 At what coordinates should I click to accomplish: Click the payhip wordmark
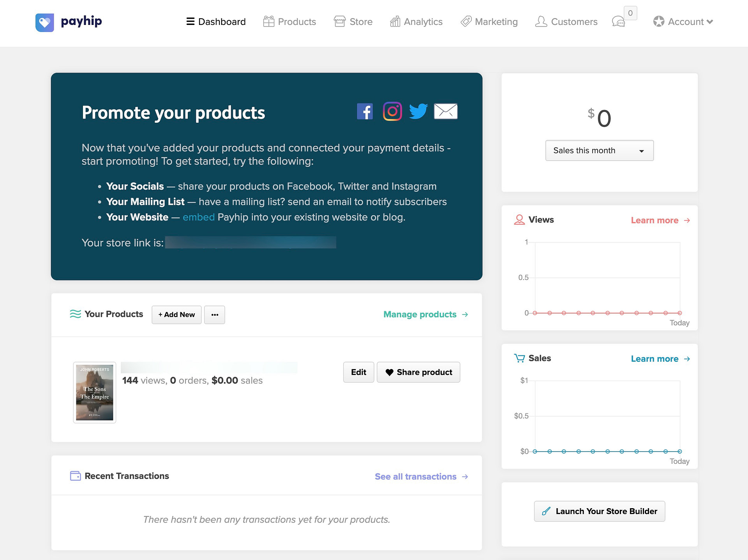coord(81,21)
